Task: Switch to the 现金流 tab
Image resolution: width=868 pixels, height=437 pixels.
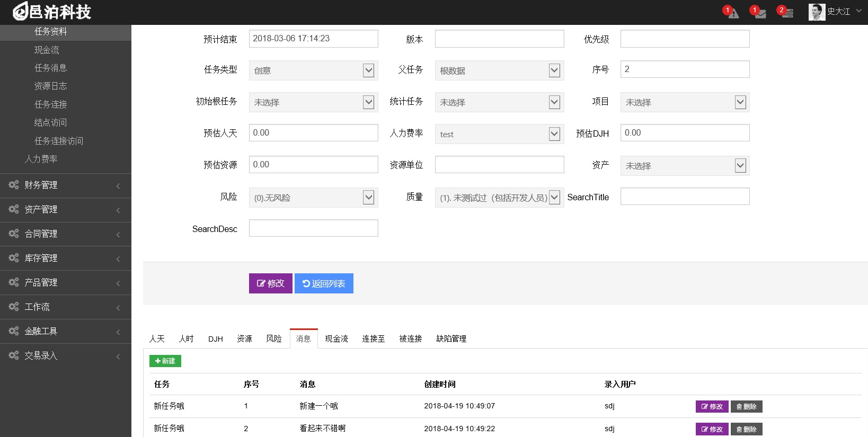Action: point(336,339)
